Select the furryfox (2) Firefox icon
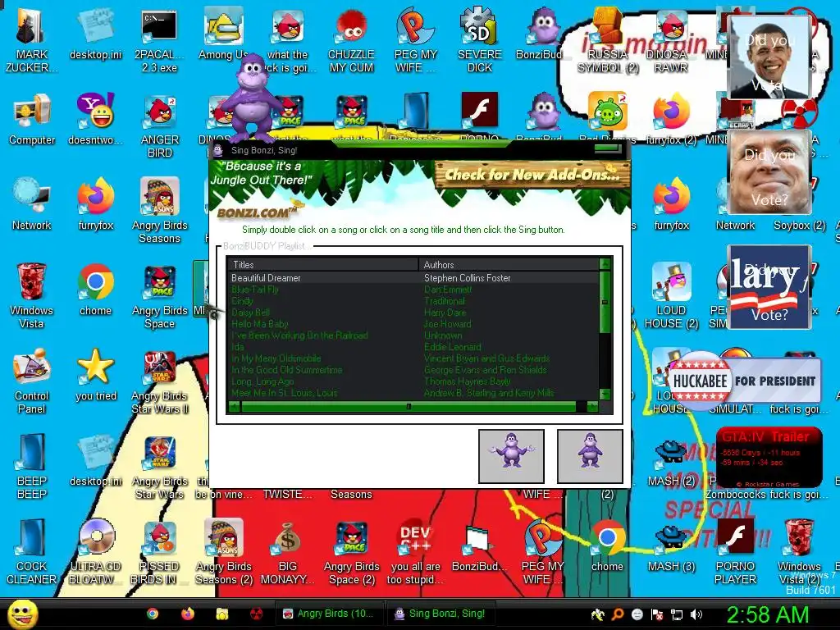 [671, 119]
